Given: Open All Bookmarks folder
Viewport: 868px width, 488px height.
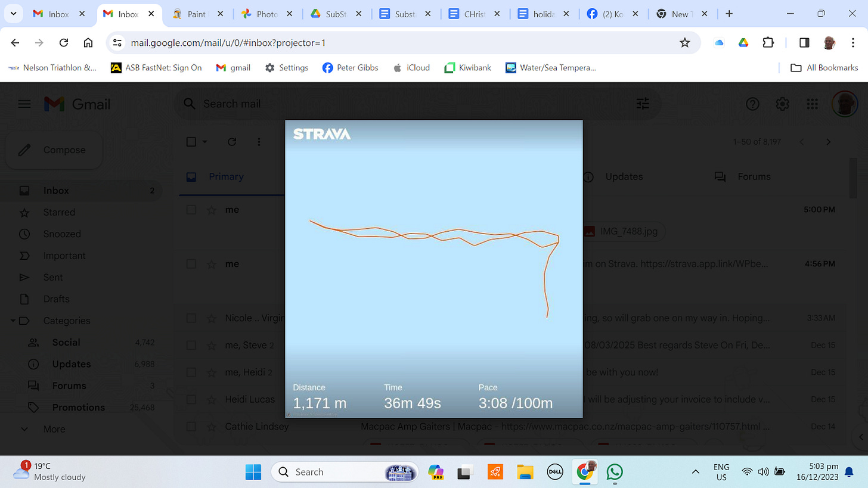Looking at the screenshot, I should [824, 68].
